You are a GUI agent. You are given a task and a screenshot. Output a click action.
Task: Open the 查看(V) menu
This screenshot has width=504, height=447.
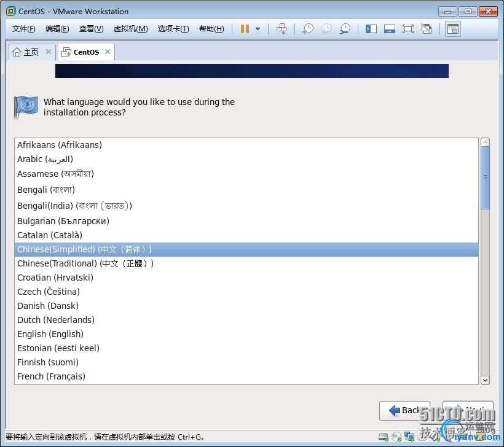[x=92, y=29]
